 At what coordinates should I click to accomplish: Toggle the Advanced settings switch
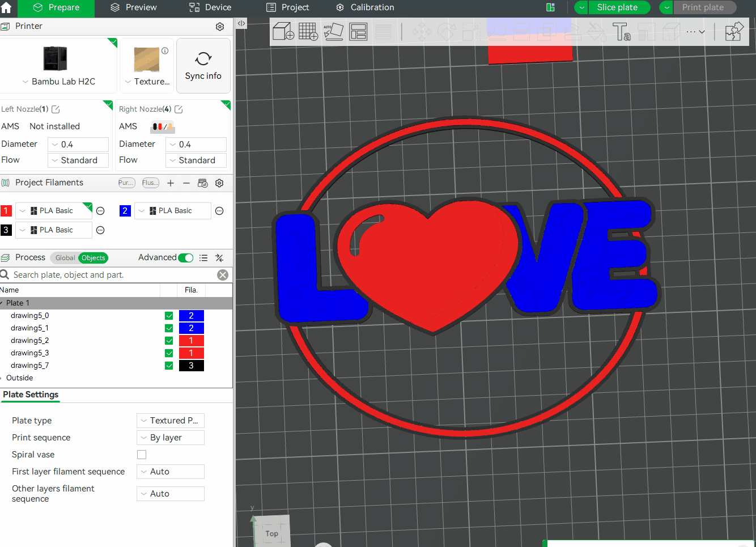pos(186,258)
